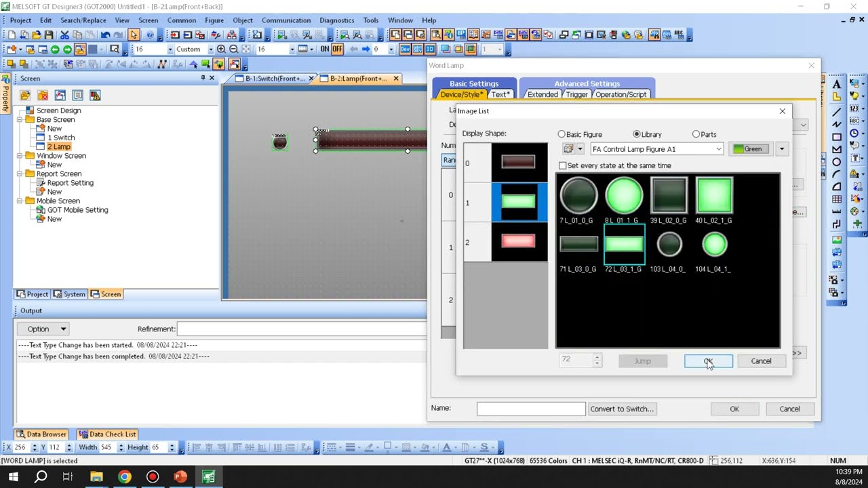868x488 pixels.
Task: Click the green Previous Screen arrow
Action: click(x=55, y=49)
